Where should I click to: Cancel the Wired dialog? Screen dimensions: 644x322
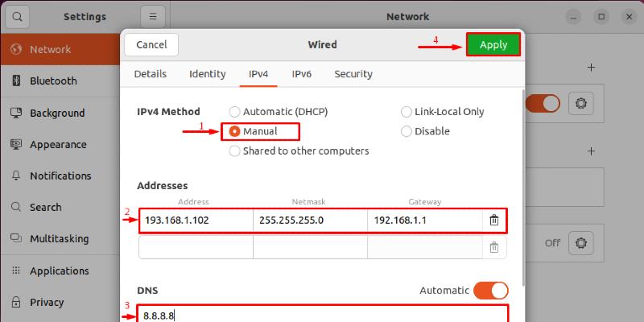tap(151, 45)
